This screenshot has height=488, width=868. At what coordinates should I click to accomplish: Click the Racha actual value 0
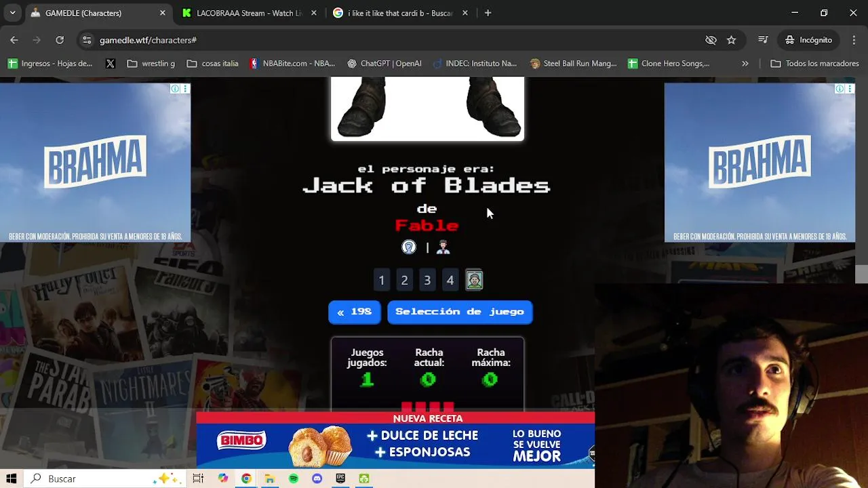[x=428, y=380]
